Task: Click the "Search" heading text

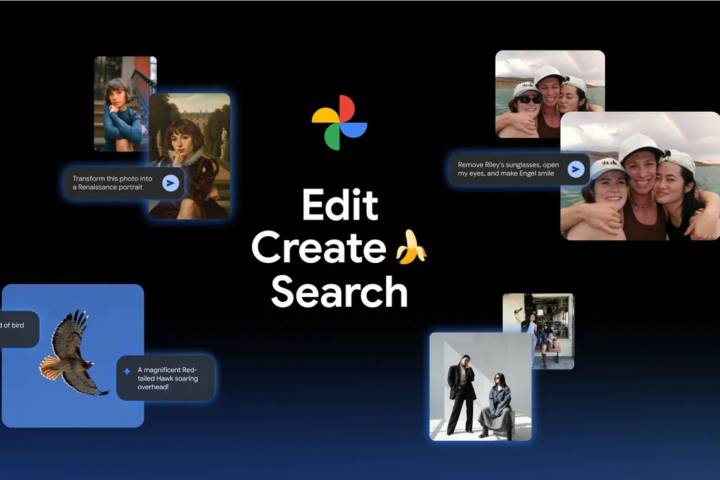Action: tap(339, 292)
